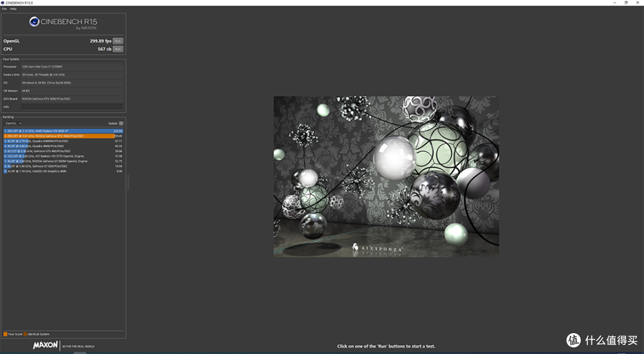The height and width of the screenshot is (354, 644).
Task: Click the Cinebench window title bar icon
Action: pyautogui.click(x=3, y=2)
